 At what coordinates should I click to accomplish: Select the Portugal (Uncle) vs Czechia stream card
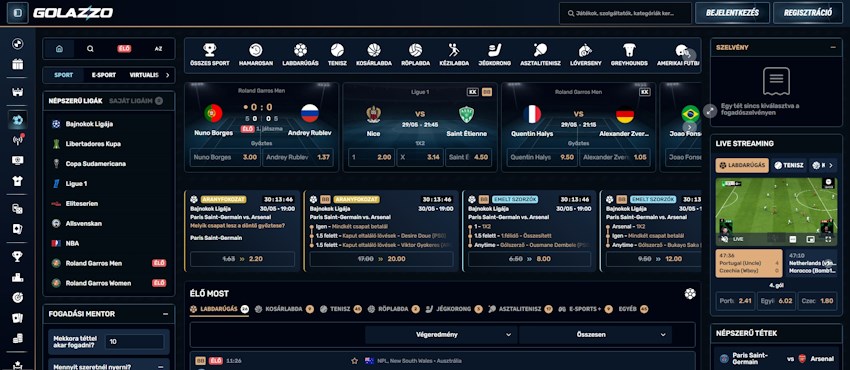pyautogui.click(x=749, y=263)
